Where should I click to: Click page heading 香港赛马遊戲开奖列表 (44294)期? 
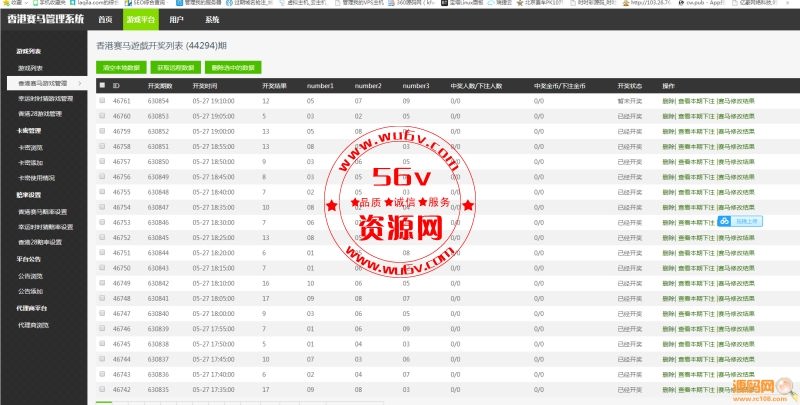click(x=161, y=45)
